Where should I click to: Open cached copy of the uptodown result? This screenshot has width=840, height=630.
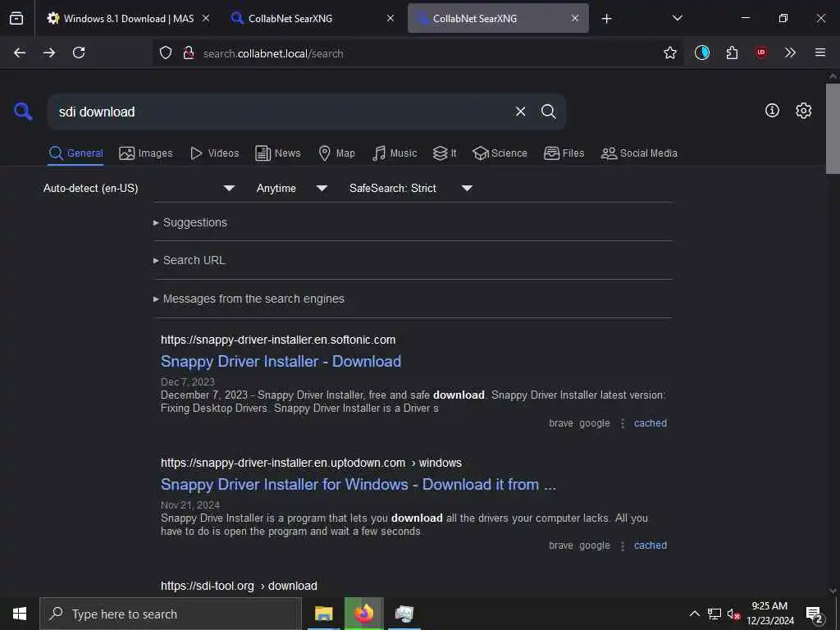point(651,546)
